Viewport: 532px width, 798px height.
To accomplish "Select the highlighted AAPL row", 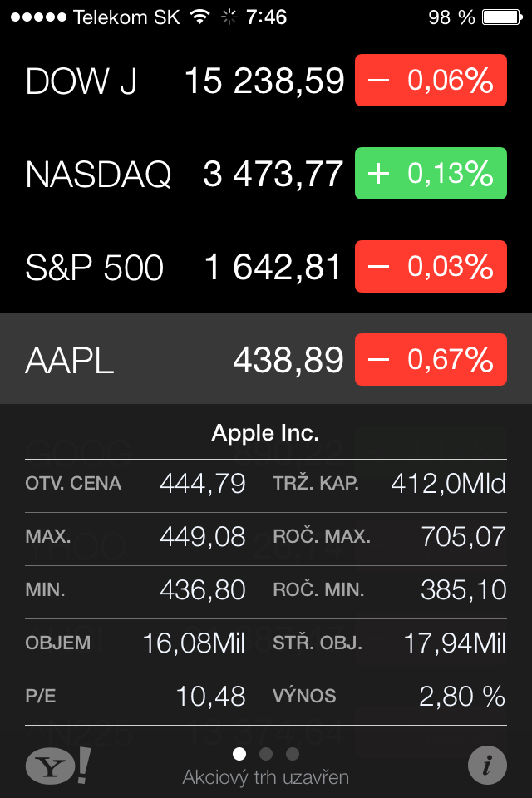I will pyautogui.click(x=183, y=360).
